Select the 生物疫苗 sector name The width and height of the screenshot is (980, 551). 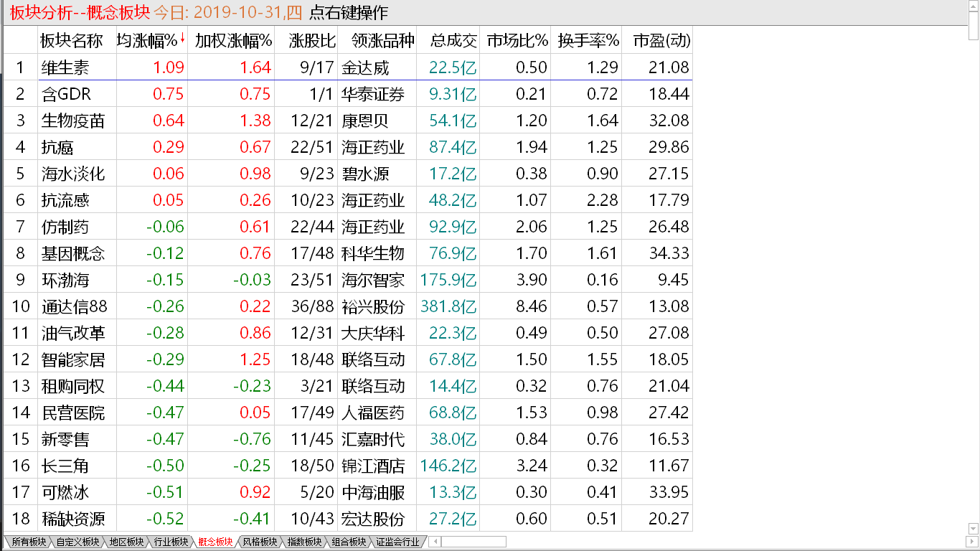click(72, 121)
